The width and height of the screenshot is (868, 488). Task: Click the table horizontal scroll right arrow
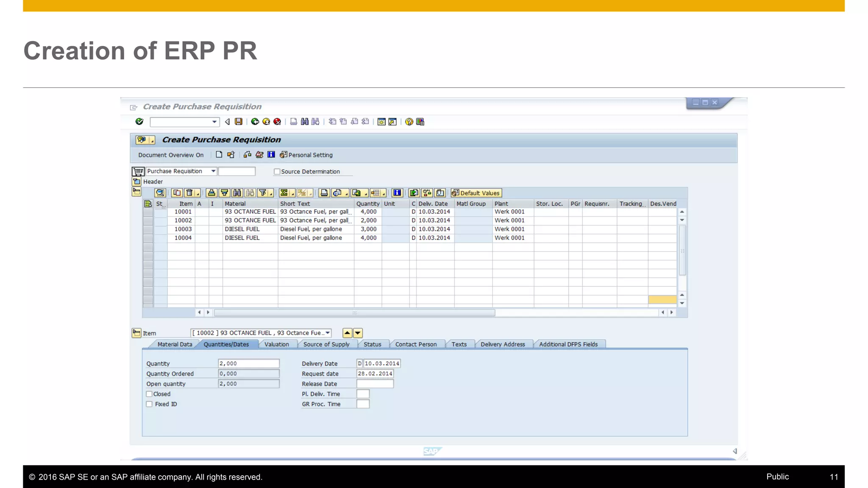tap(671, 313)
